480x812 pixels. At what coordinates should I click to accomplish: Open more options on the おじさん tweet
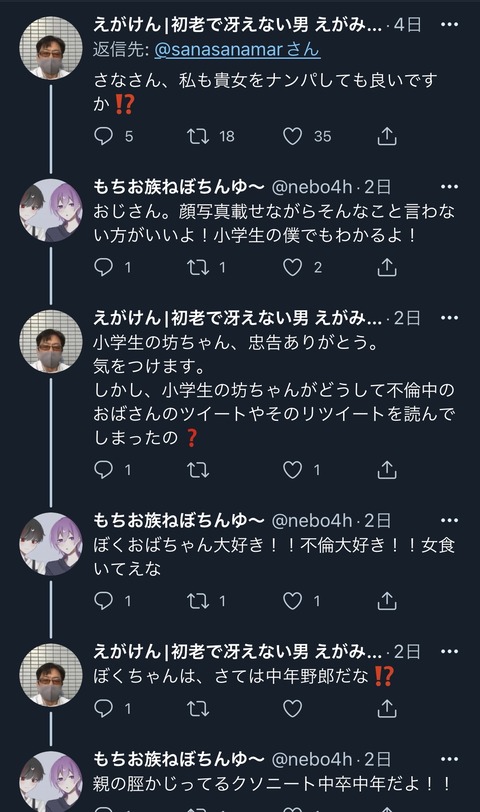pos(449,187)
